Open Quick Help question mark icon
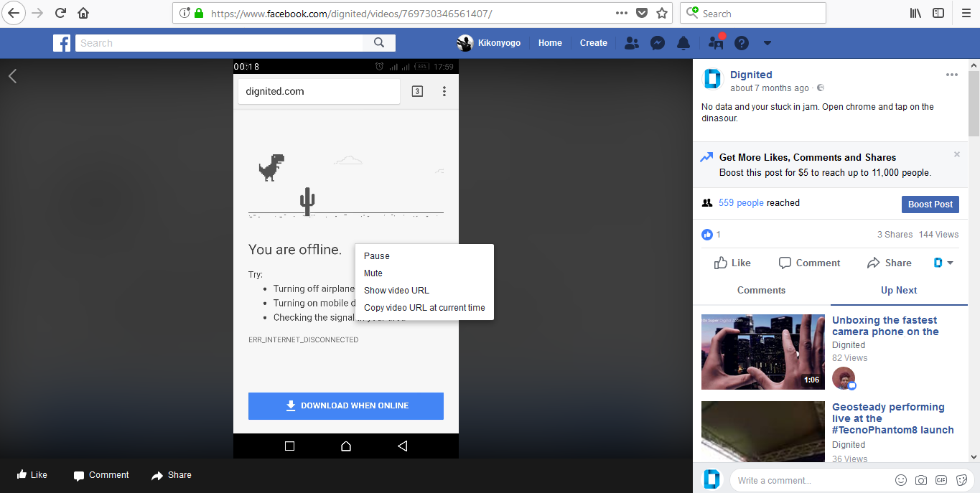Viewport: 980px width, 493px height. coord(742,43)
